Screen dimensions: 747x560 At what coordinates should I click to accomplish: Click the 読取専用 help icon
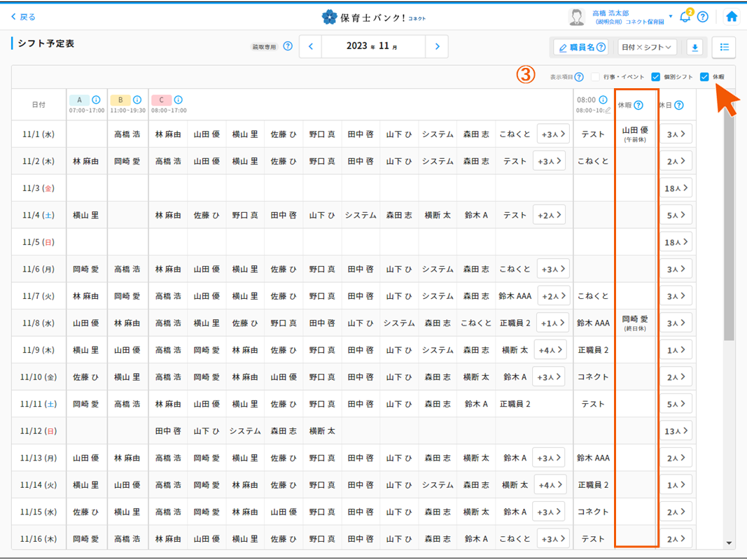click(288, 45)
